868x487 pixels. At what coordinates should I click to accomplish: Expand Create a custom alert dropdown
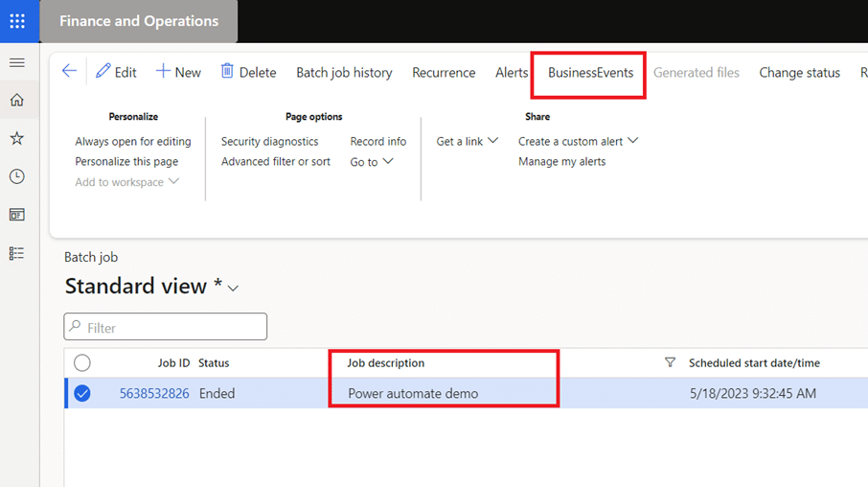pos(578,141)
